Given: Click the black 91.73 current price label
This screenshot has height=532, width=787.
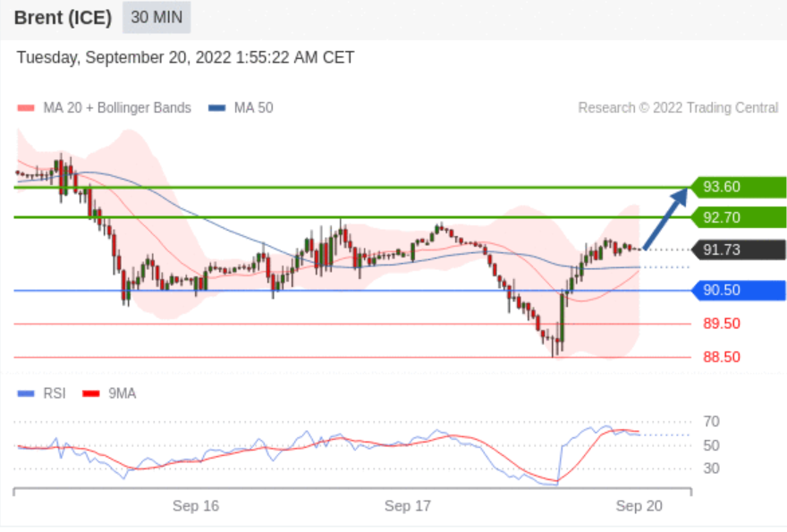Looking at the screenshot, I should (x=739, y=249).
